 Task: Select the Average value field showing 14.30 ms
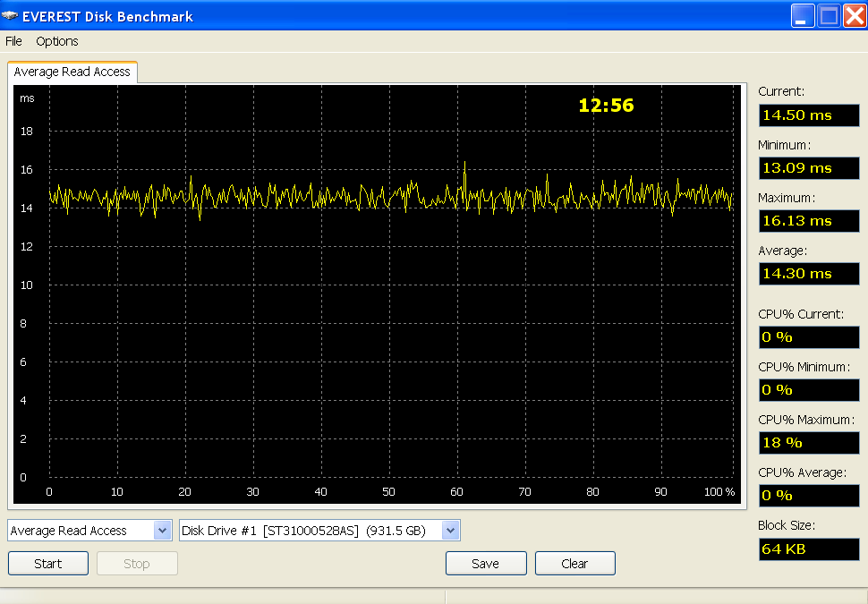pos(808,274)
